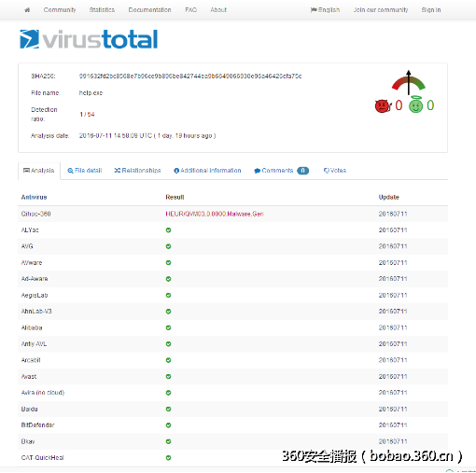
Task: Click the Qihoo-360 update date 20160711
Action: pyautogui.click(x=393, y=214)
